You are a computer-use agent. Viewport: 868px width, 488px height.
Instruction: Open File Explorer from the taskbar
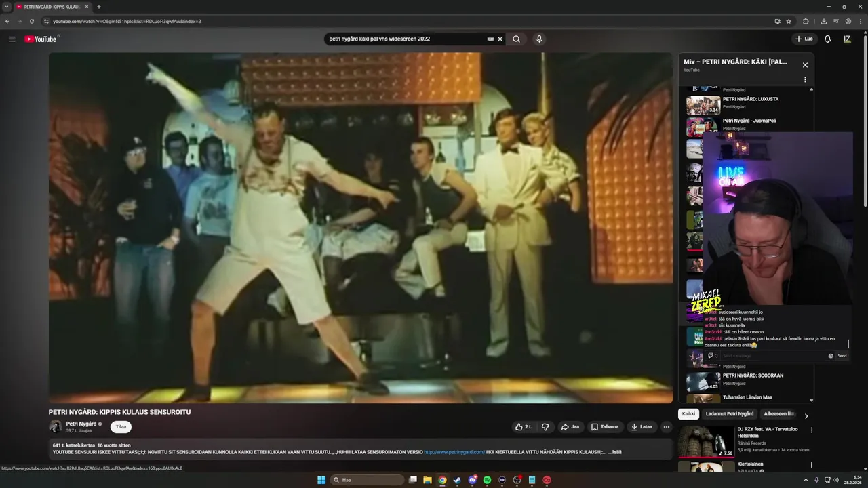[427, 480]
